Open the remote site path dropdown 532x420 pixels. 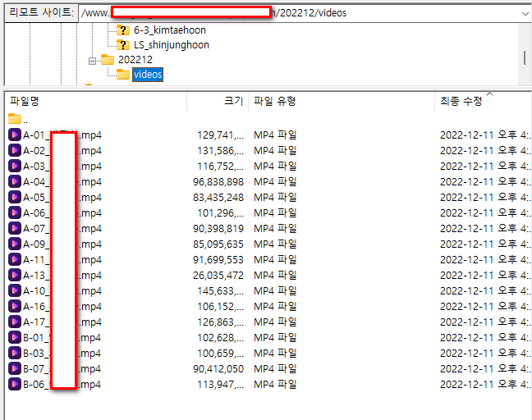(x=525, y=14)
